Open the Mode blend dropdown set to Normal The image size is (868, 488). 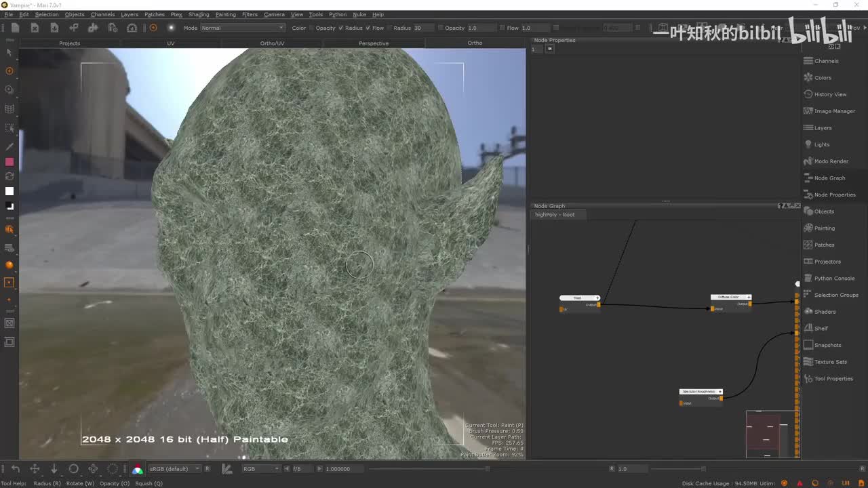tap(243, 28)
